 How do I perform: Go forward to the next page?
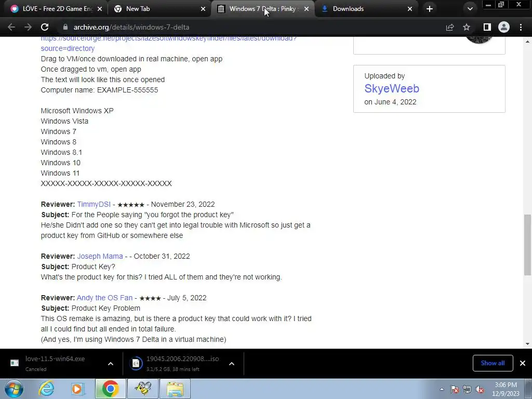pyautogui.click(x=28, y=27)
